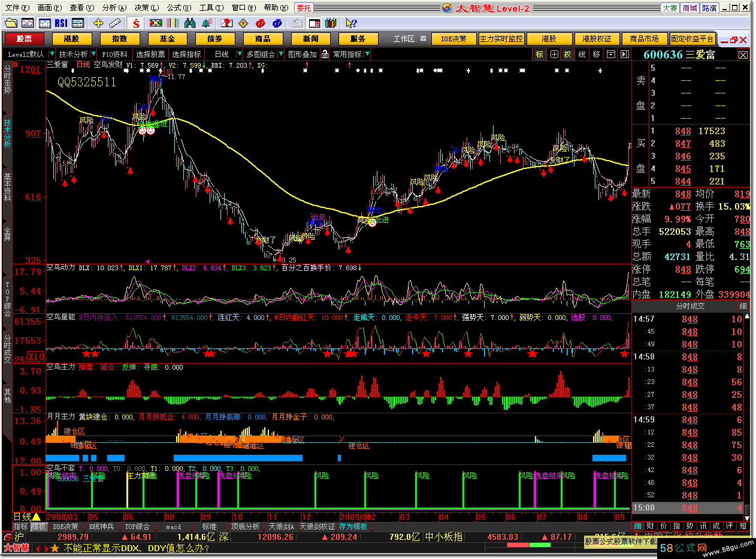Click the grid icon next to 标
The image size is (756, 559).
[x=554, y=54]
